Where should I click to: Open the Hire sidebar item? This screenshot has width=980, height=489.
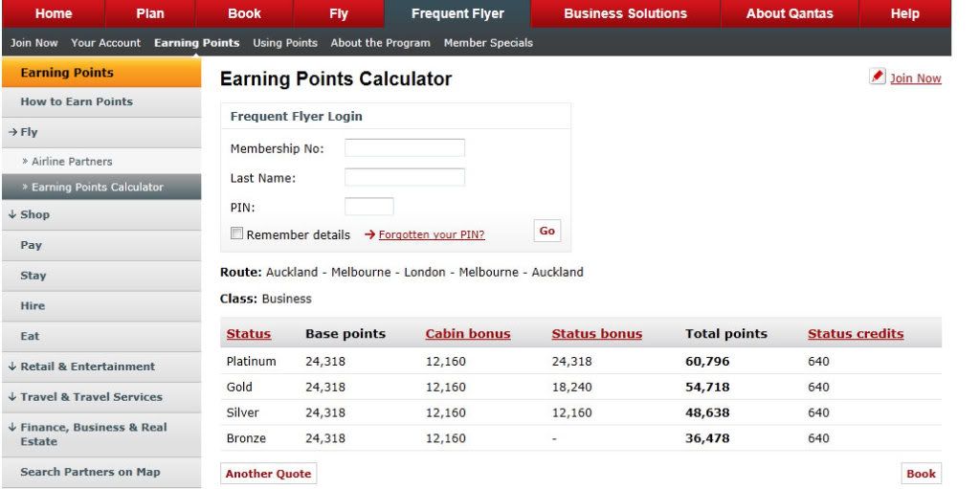point(101,306)
